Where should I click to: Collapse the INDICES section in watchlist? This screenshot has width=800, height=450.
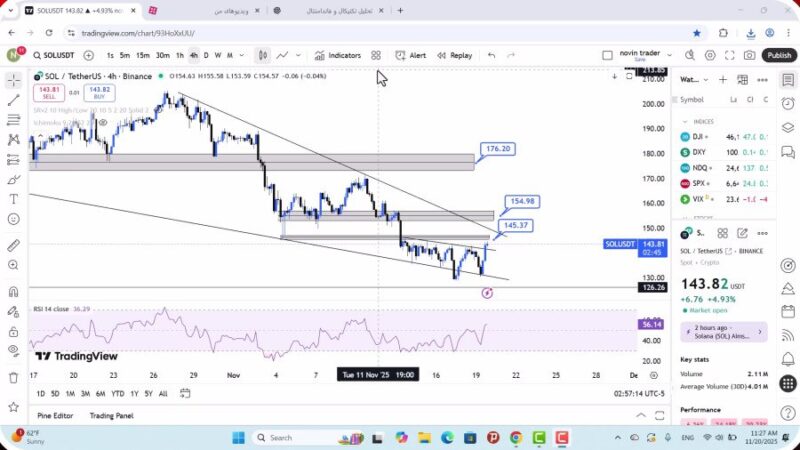tap(686, 121)
